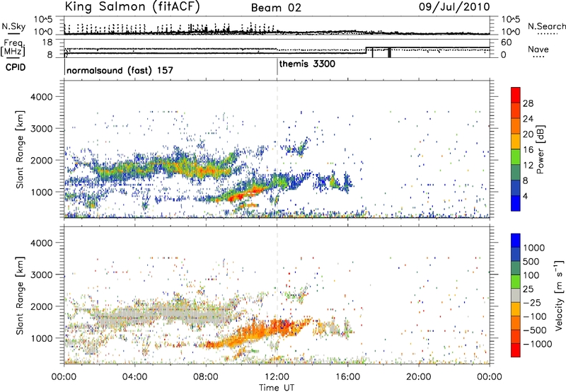The image size is (566, 392).
Task: Click the upper-left "10^5" noise axis tick
Action: pos(43,20)
